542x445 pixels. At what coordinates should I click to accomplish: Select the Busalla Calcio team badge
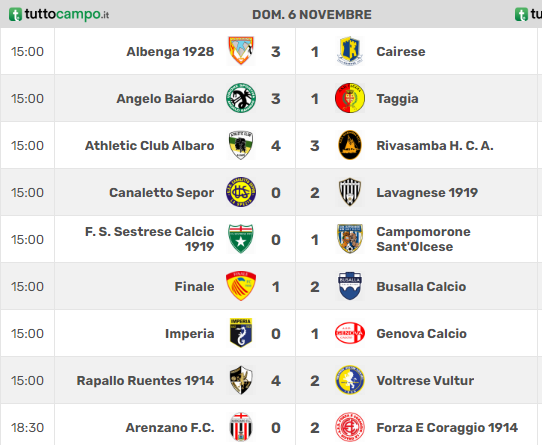pyautogui.click(x=350, y=286)
